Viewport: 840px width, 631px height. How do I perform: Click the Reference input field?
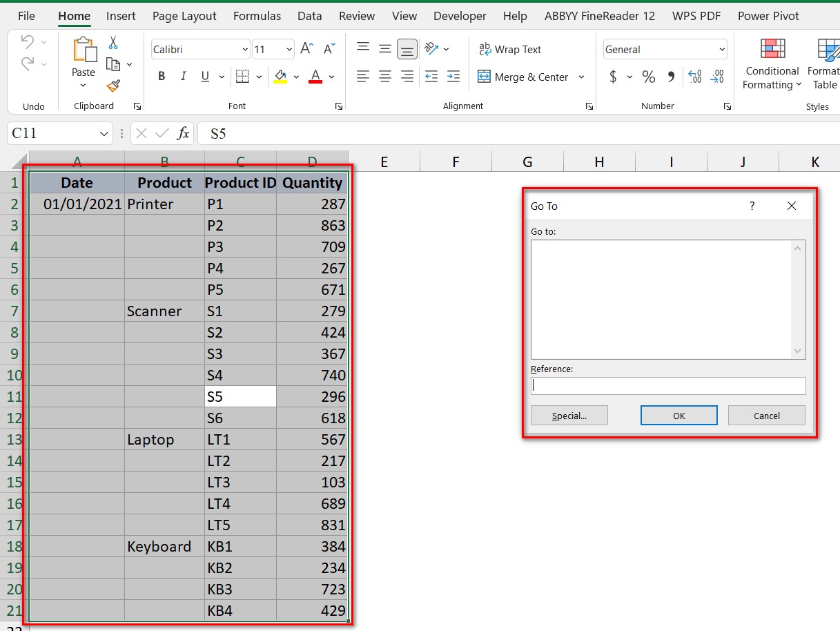(667, 386)
